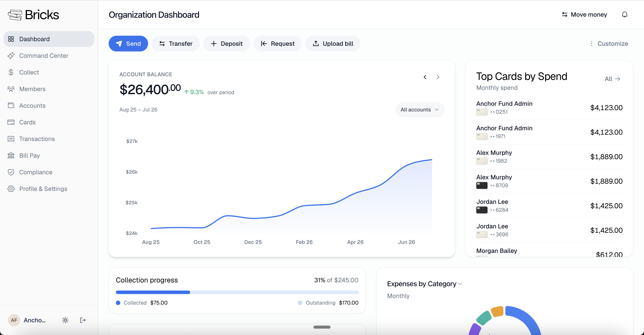Image resolution: width=644 pixels, height=335 pixels.
Task: Click the Collection progress bar
Action: 237,292
